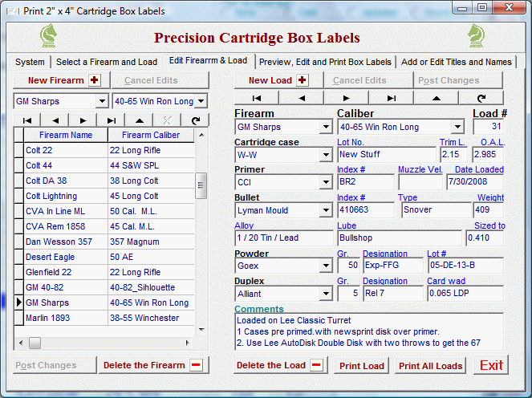532x398 pixels.
Task: Click the Comments text box
Action: point(369,331)
